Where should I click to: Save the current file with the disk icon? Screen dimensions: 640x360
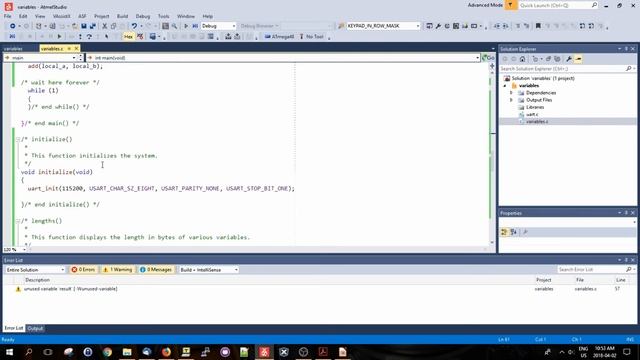(84, 26)
